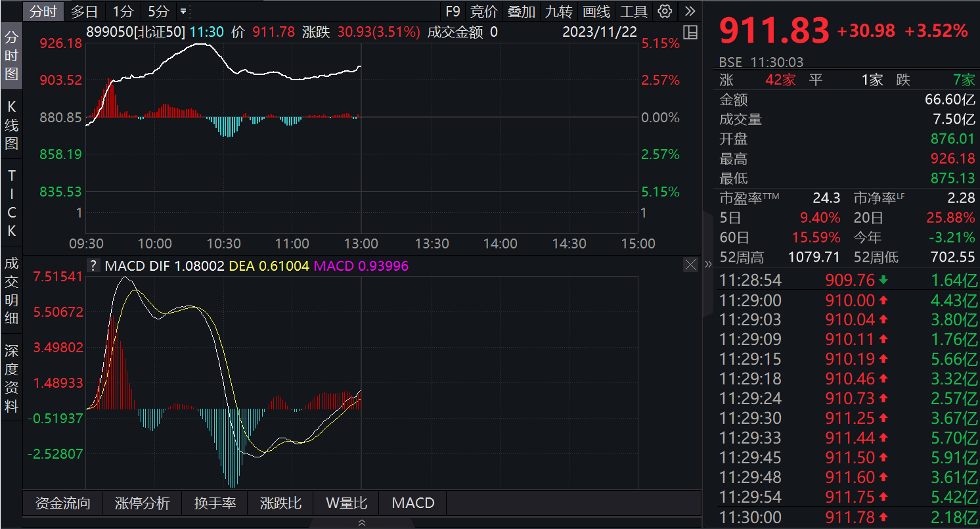Click the MACD help question mark icon
The image size is (980, 529).
pyautogui.click(x=94, y=265)
